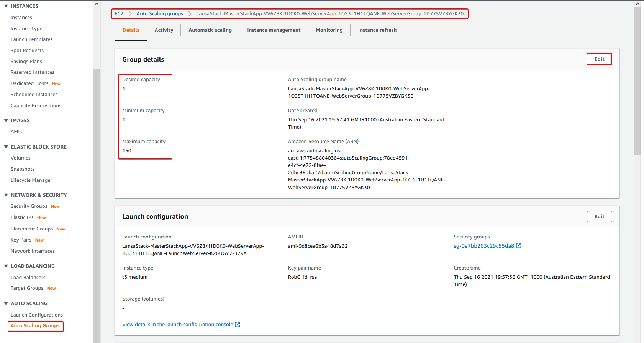The image size is (644, 343).
Task: Collapse the LOAD BALANCING section
Action: click(6, 266)
